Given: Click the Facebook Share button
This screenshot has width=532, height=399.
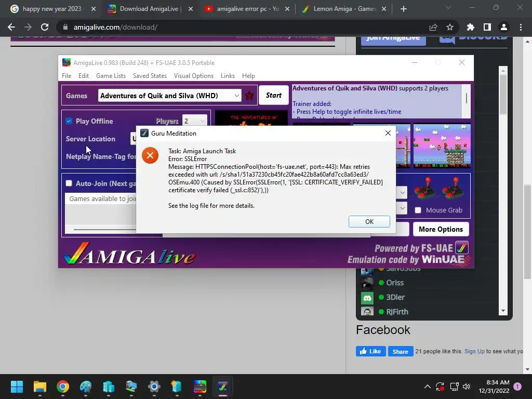Looking at the screenshot, I should (x=401, y=351).
